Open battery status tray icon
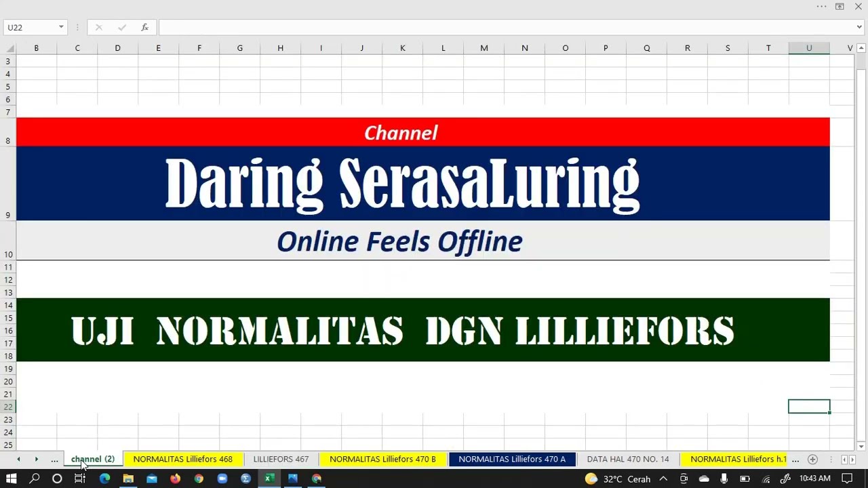Image resolution: width=868 pixels, height=488 pixels. [x=745, y=479]
